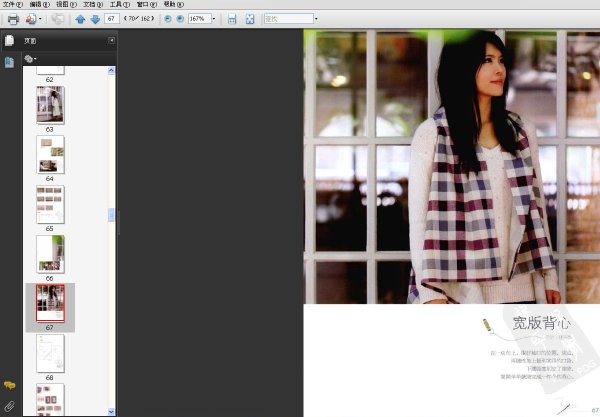Open the 视图 (View) menu
Screen dimensions: 600x417
66,4
